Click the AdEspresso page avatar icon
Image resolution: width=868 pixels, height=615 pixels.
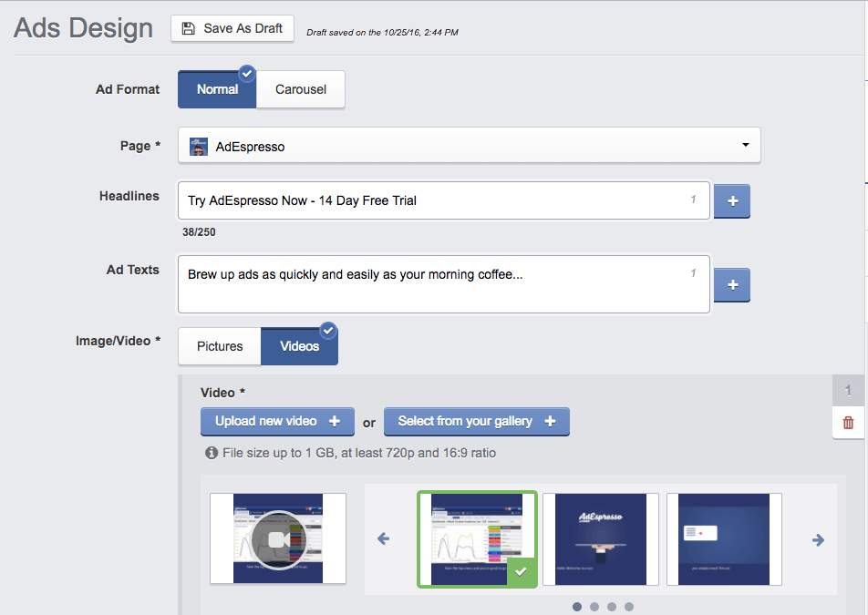tap(199, 147)
